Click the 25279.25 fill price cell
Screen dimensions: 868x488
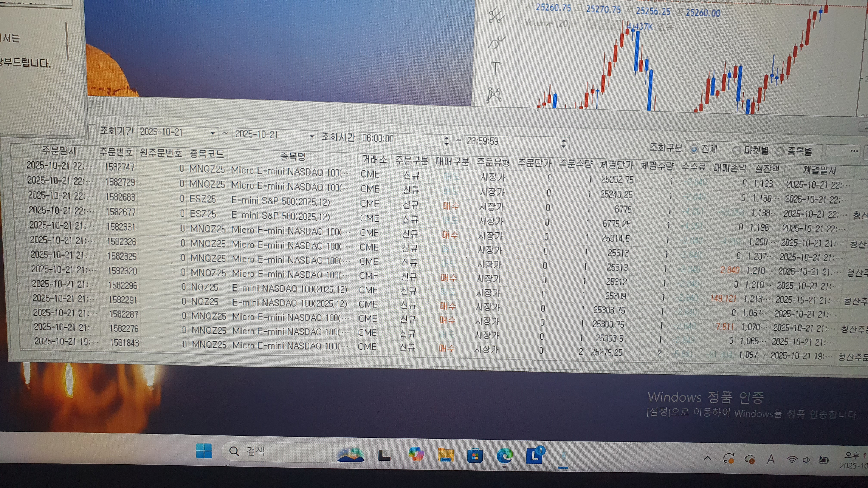coord(606,352)
